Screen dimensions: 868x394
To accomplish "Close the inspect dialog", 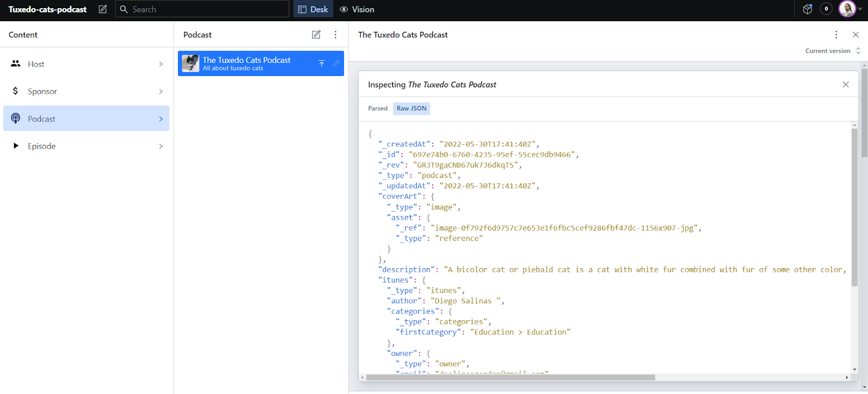I will click(x=845, y=85).
